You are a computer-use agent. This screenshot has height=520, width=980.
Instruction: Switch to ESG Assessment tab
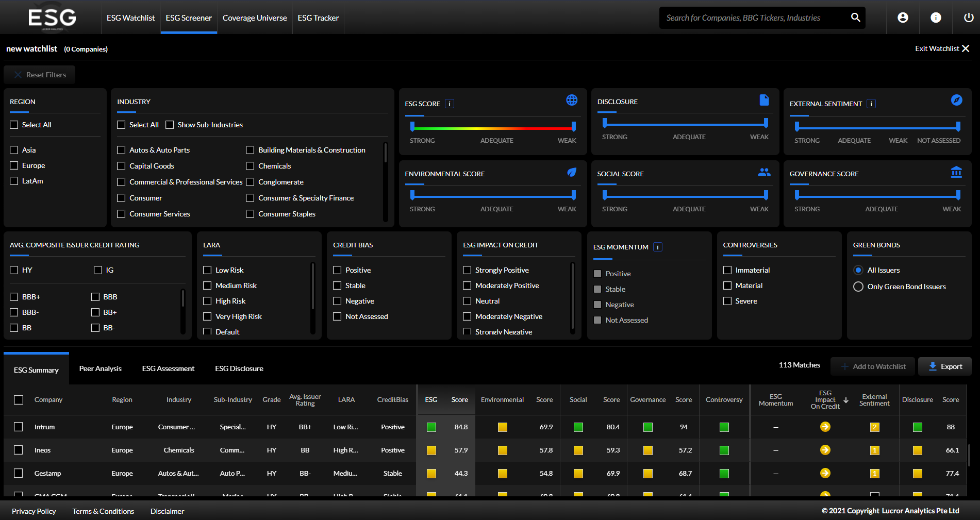coord(168,368)
